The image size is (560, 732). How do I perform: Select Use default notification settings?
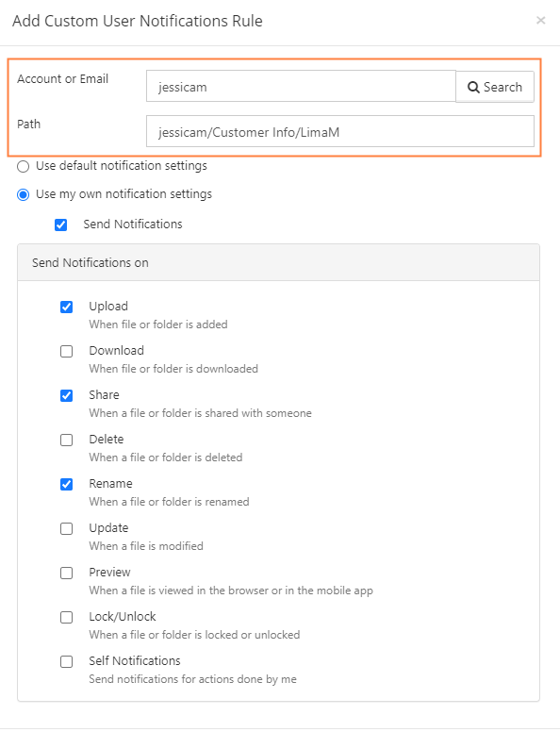pos(23,166)
